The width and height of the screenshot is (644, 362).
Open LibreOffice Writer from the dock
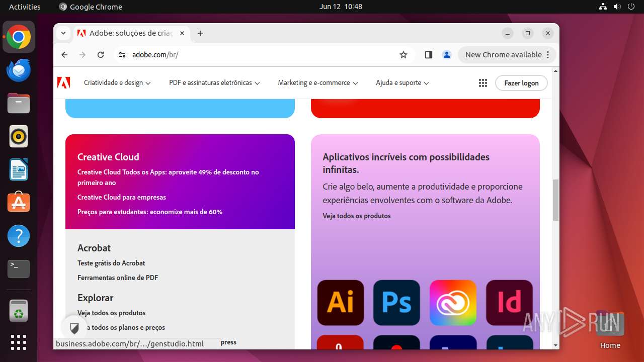point(19,169)
